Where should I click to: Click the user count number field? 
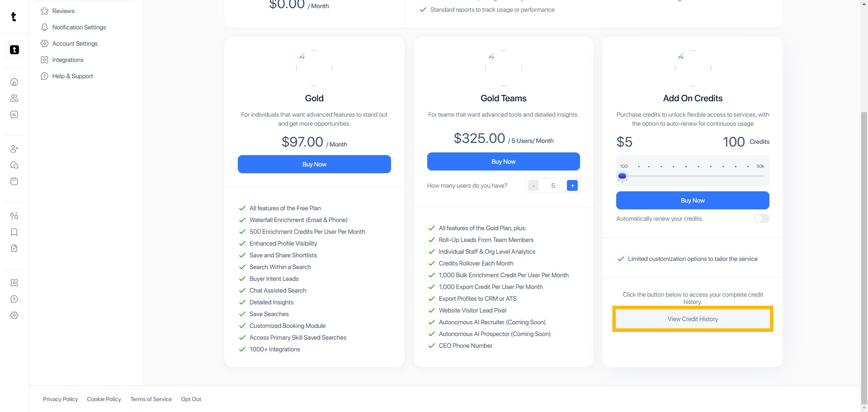(x=553, y=185)
